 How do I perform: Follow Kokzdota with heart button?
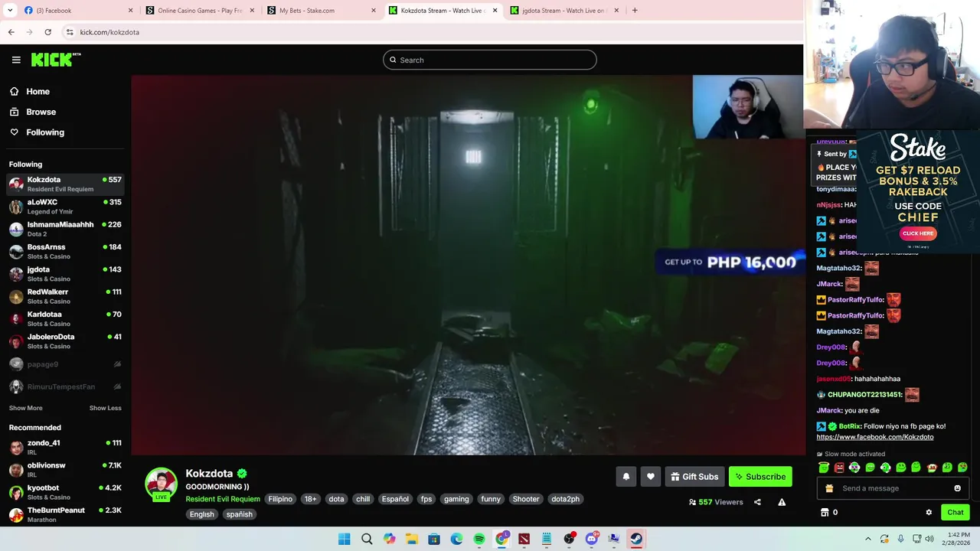coord(651,477)
